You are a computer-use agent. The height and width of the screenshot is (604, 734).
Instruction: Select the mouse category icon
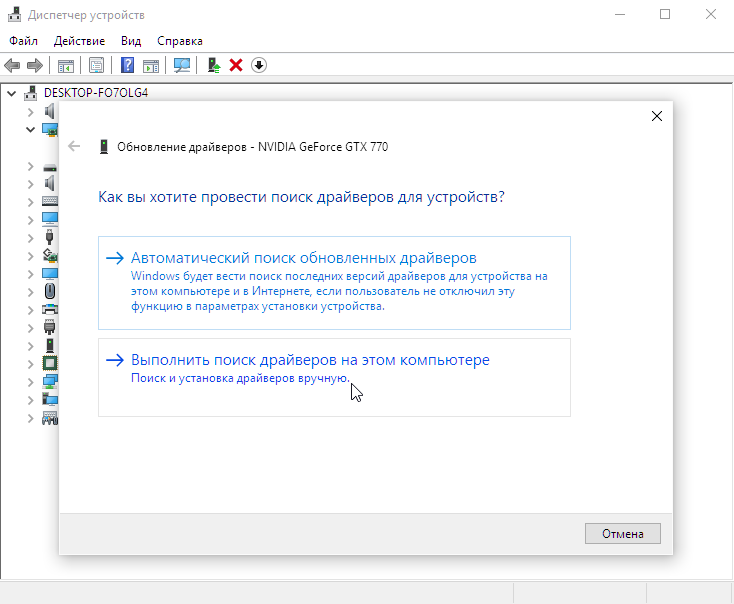pos(50,291)
